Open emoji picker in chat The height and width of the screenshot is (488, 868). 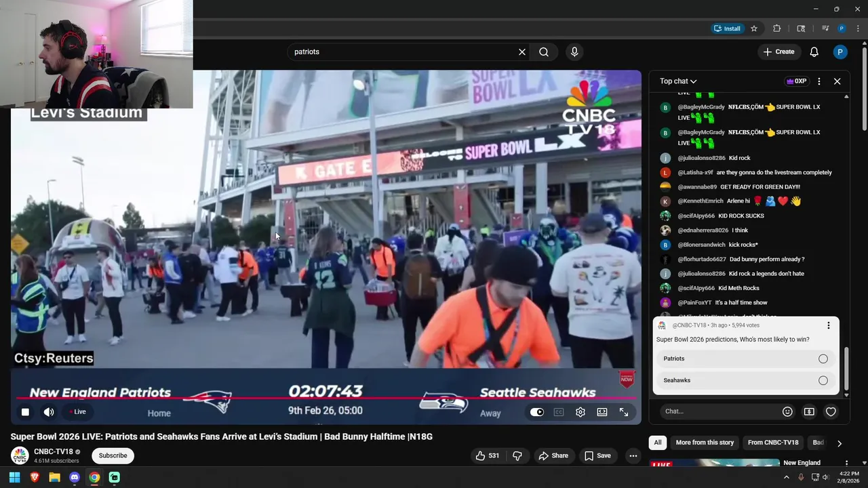point(787,411)
